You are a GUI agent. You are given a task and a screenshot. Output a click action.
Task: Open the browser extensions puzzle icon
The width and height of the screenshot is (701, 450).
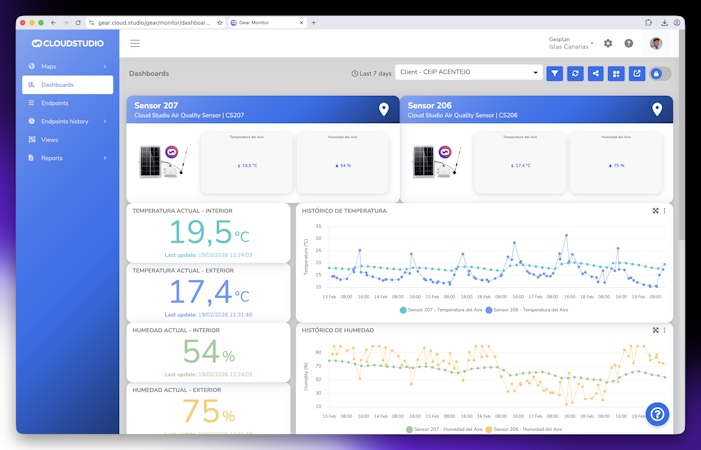click(648, 22)
